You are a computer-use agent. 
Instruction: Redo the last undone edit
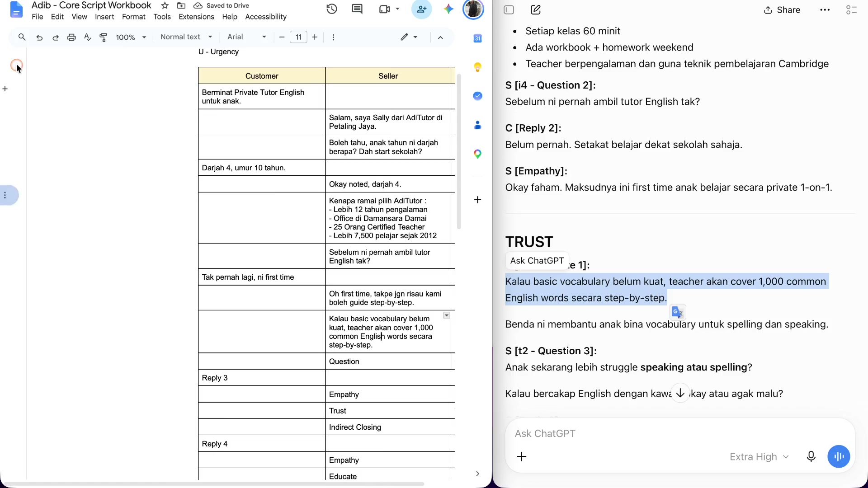tap(55, 38)
